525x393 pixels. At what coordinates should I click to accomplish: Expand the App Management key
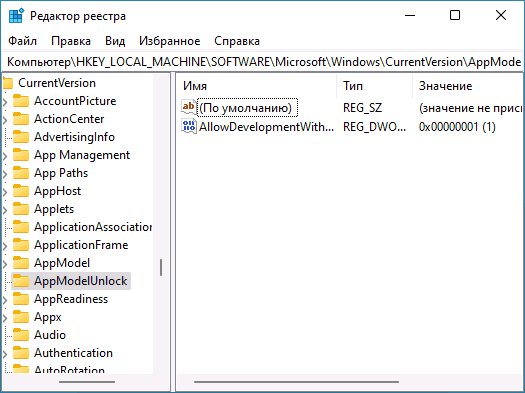[x=5, y=156]
